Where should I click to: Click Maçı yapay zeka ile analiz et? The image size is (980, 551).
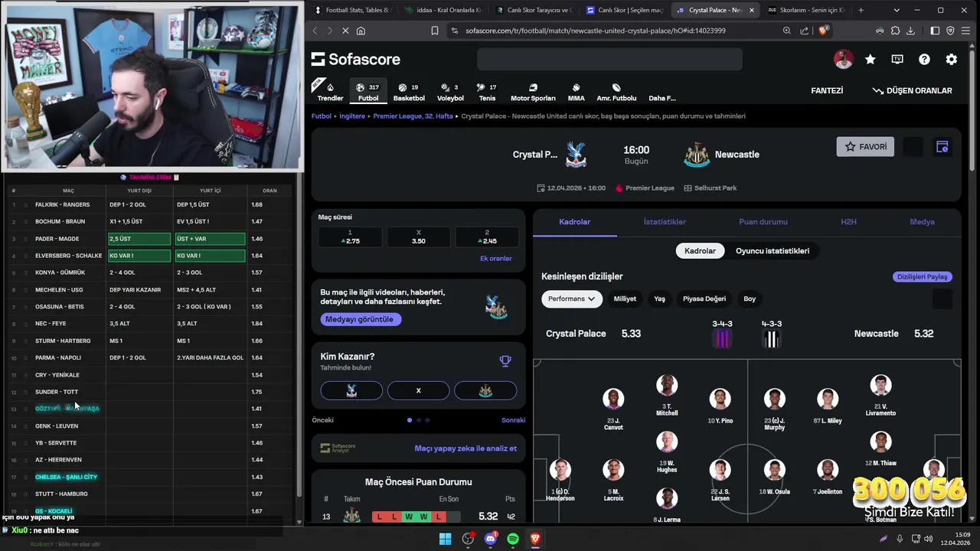click(x=465, y=448)
